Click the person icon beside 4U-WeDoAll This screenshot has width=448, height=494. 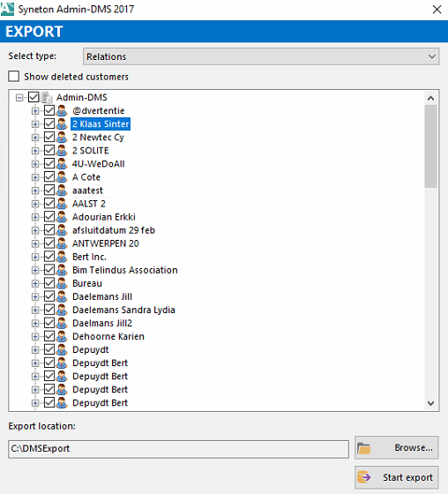pyautogui.click(x=62, y=164)
